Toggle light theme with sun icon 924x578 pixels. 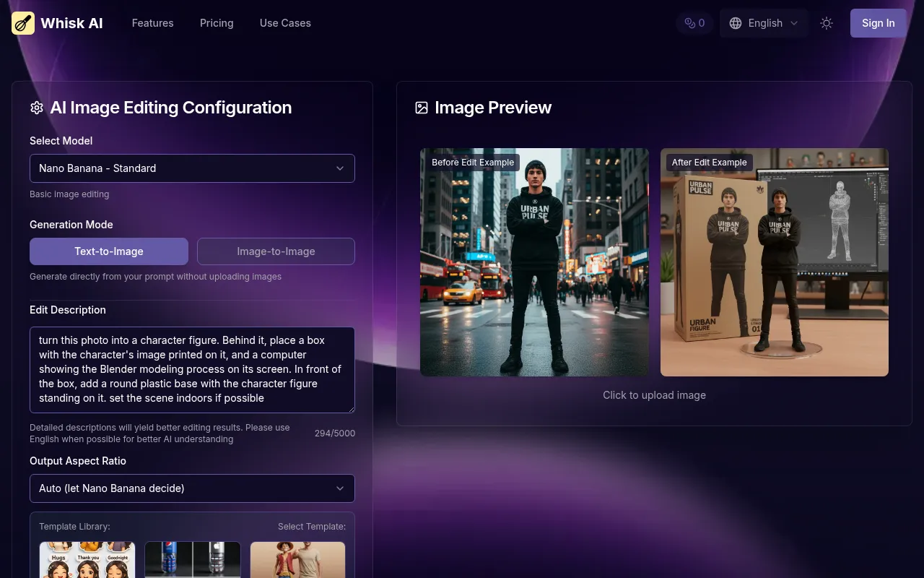click(827, 23)
